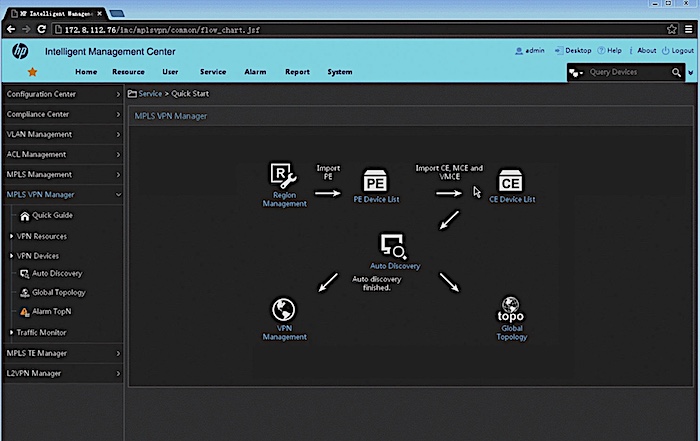Click the Global Topology topo icon
This screenshot has width=700, height=441.
tap(511, 309)
